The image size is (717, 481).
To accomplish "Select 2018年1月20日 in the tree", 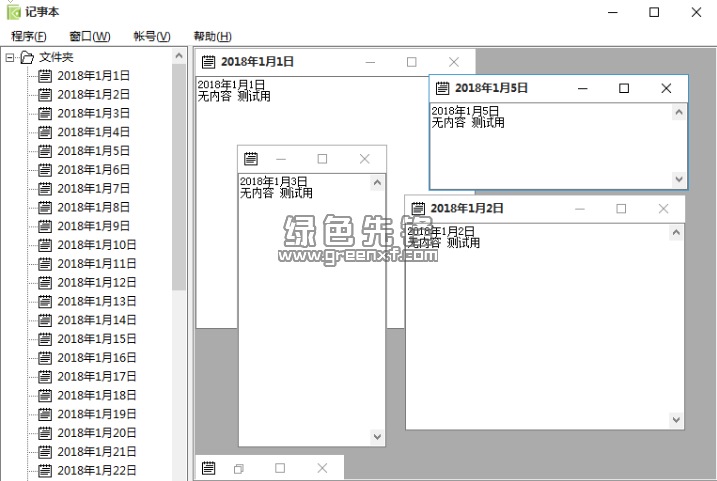I will 96,433.
